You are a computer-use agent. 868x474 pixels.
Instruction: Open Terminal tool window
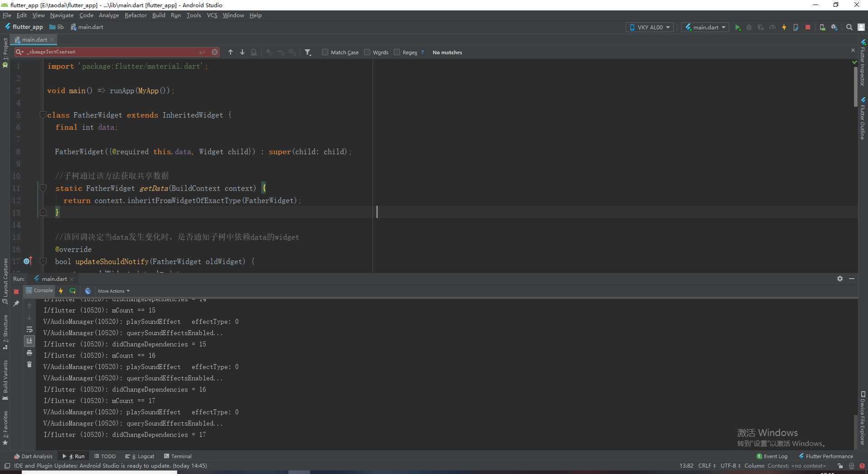(178, 456)
